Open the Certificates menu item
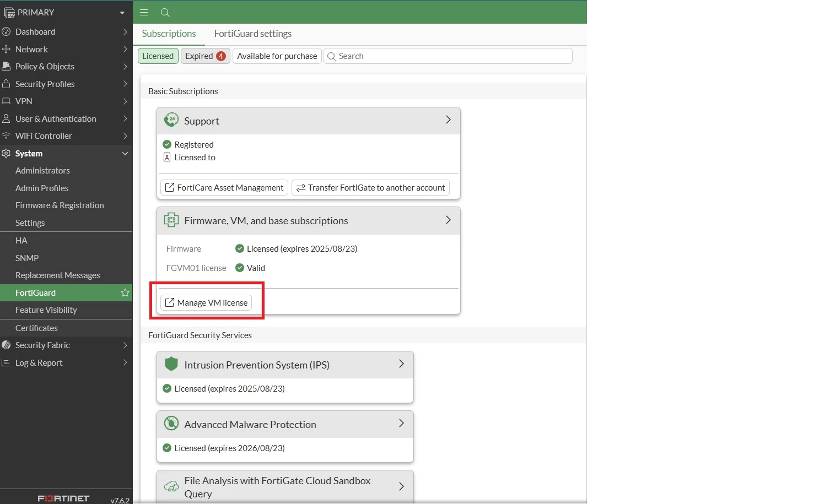This screenshot has width=814, height=504. (36, 328)
